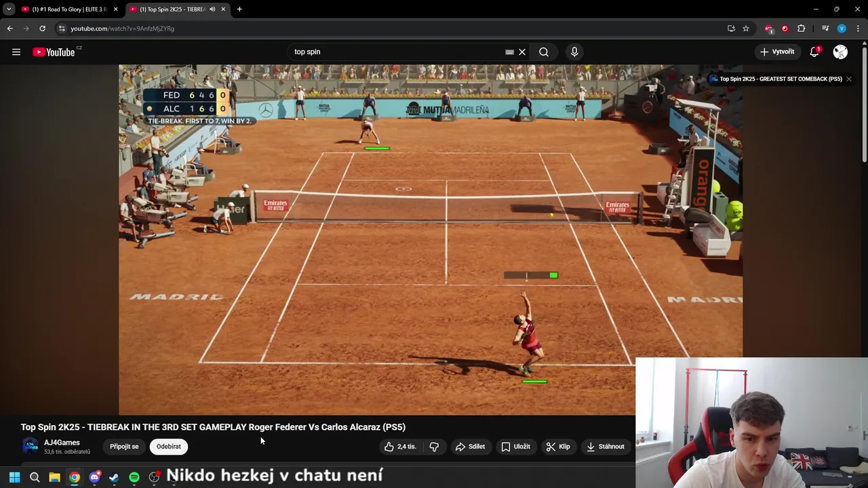
Task: Open YouTube account avatar menu
Action: tap(840, 52)
